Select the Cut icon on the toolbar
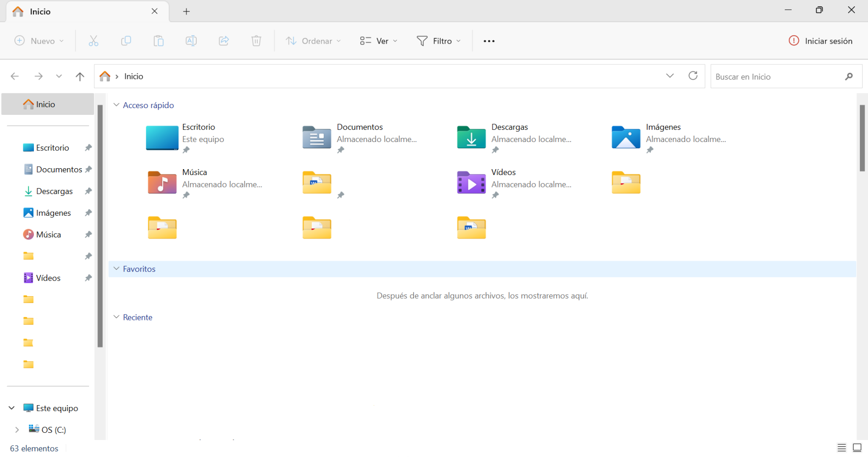 [x=93, y=41]
